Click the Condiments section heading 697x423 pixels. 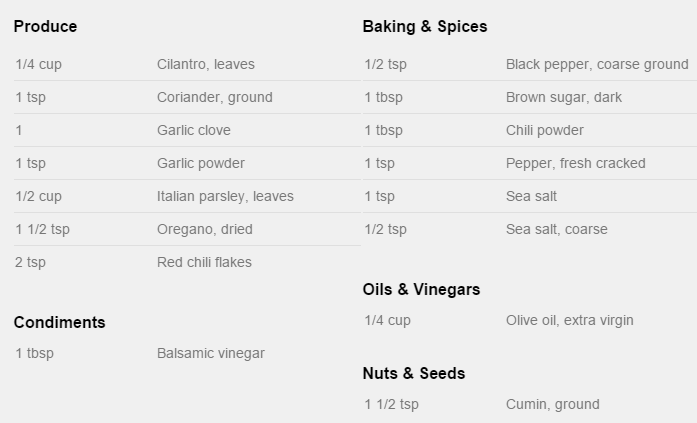(x=59, y=322)
